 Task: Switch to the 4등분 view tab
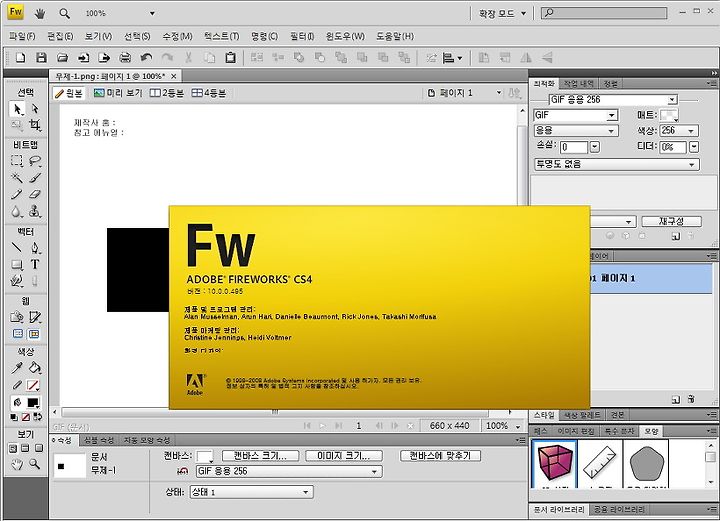[x=209, y=93]
